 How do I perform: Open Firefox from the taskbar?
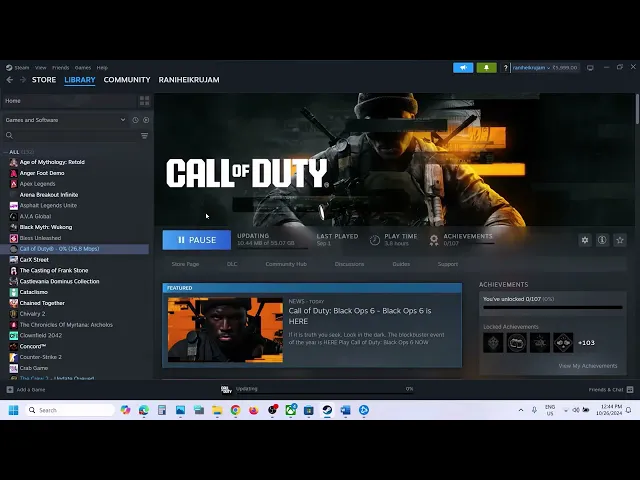(254, 410)
